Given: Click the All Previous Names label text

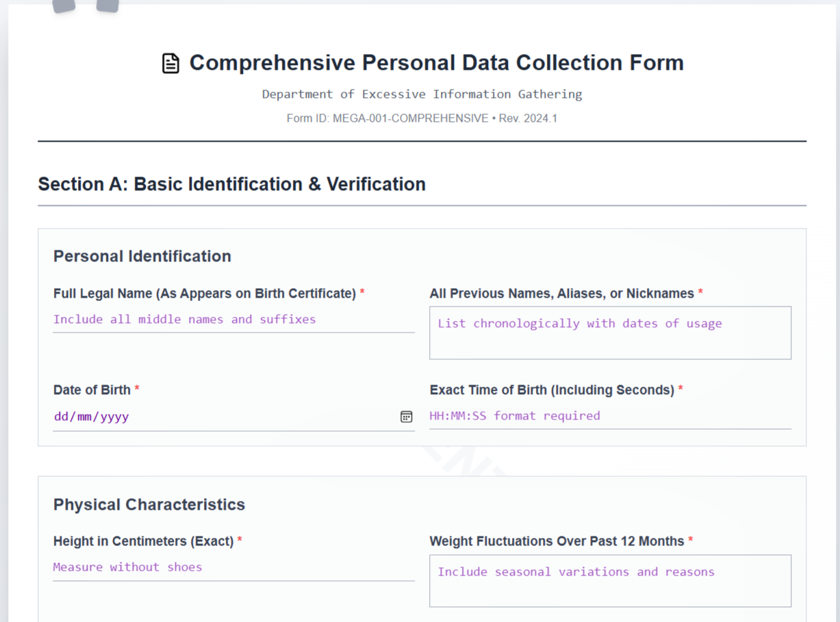Looking at the screenshot, I should pos(561,294).
